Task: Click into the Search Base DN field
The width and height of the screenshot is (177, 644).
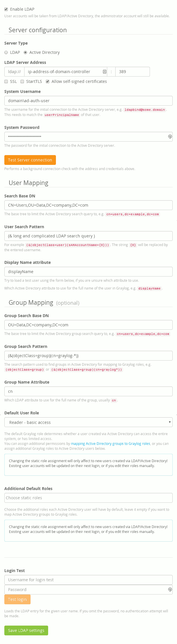Action: pos(88,205)
